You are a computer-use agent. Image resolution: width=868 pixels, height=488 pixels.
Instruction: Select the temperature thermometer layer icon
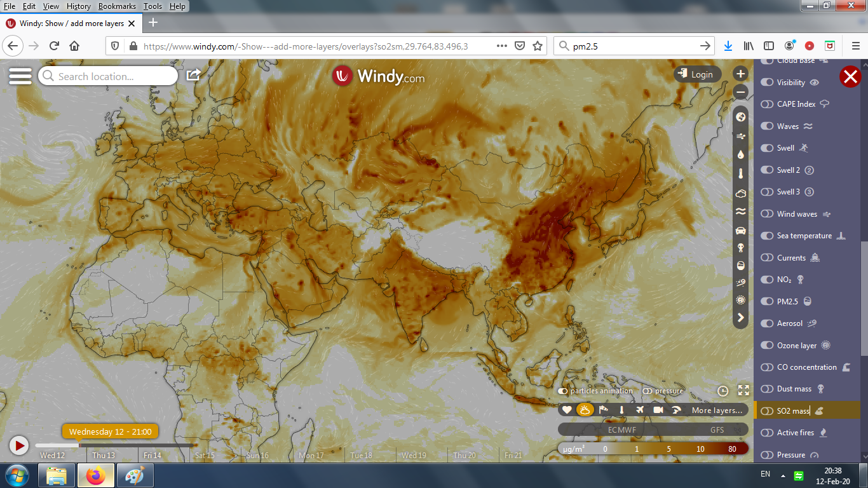pos(740,173)
